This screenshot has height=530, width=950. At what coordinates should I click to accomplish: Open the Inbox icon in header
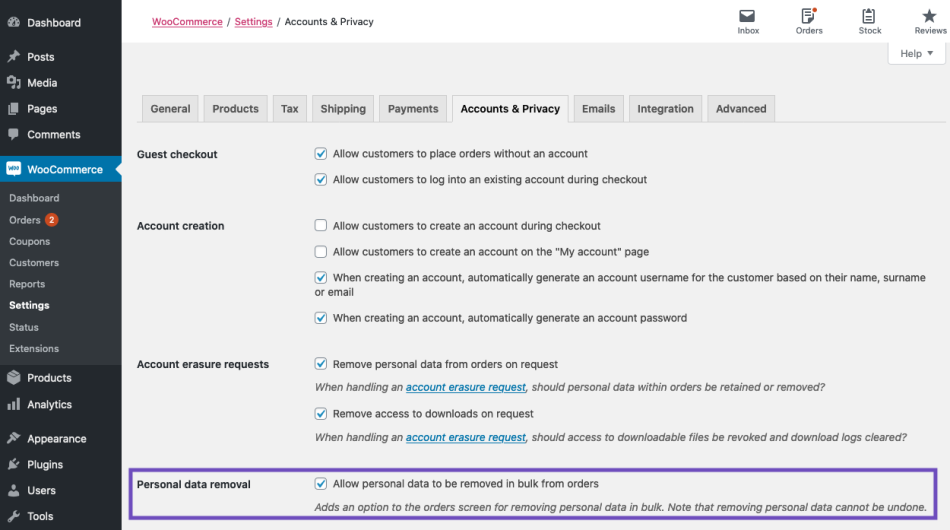(x=747, y=16)
